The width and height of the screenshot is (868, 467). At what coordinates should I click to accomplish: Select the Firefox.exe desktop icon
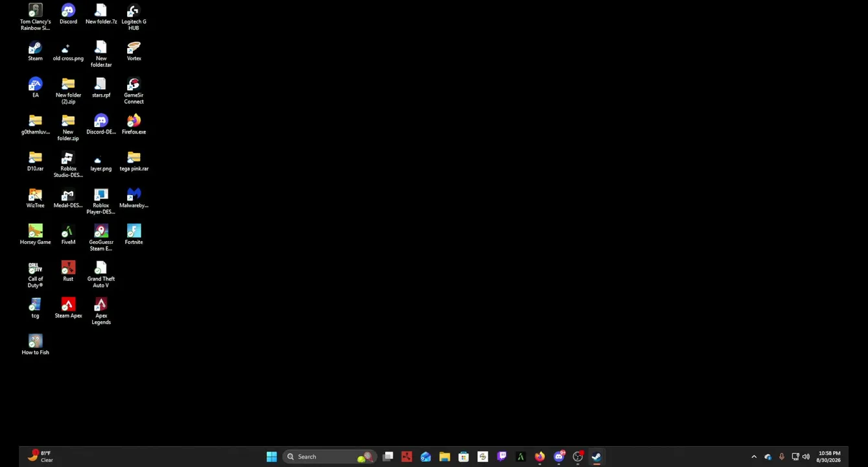(x=134, y=125)
